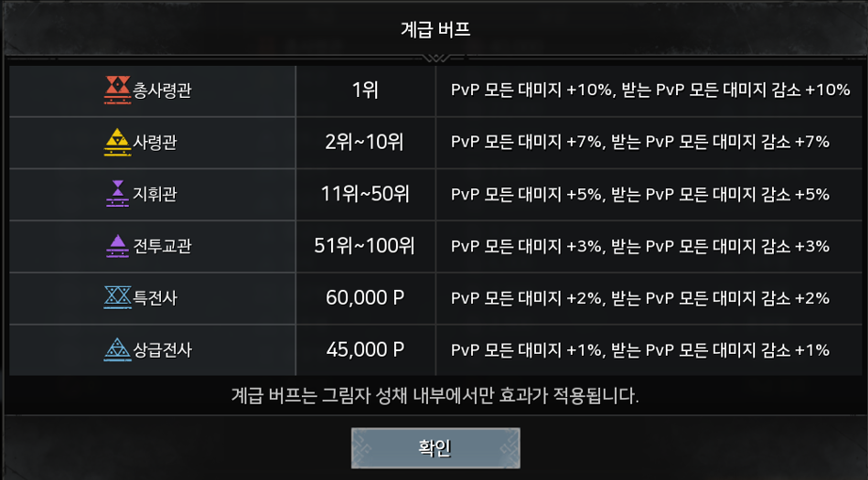
Task: Select the 11위~50위 rank range cell
Action: click(x=365, y=194)
